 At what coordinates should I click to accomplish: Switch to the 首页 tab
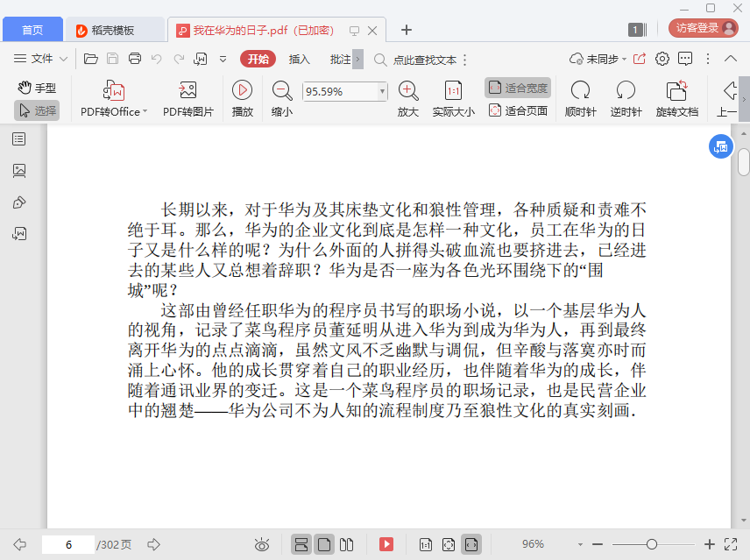click(x=32, y=30)
